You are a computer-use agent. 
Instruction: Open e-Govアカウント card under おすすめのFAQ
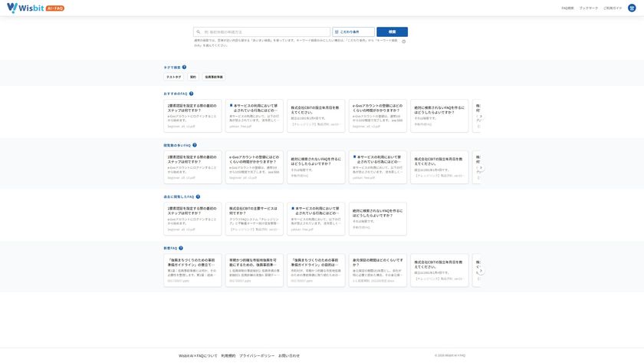coord(378,116)
